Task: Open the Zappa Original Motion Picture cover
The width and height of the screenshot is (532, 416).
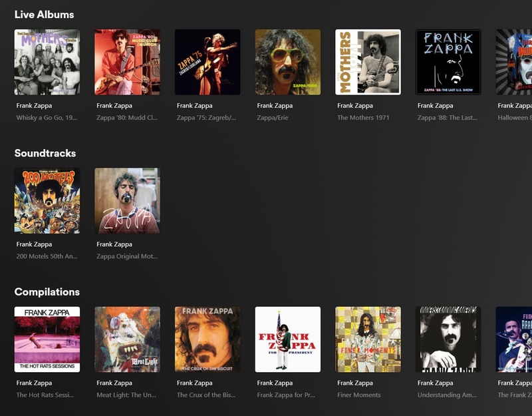Action: [127, 201]
